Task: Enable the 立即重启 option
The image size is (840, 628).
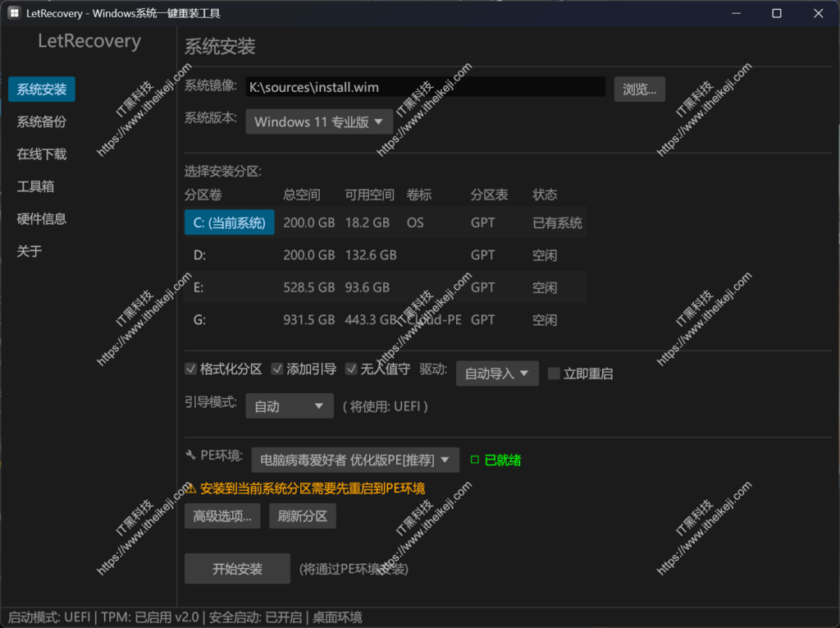Action: click(x=554, y=373)
